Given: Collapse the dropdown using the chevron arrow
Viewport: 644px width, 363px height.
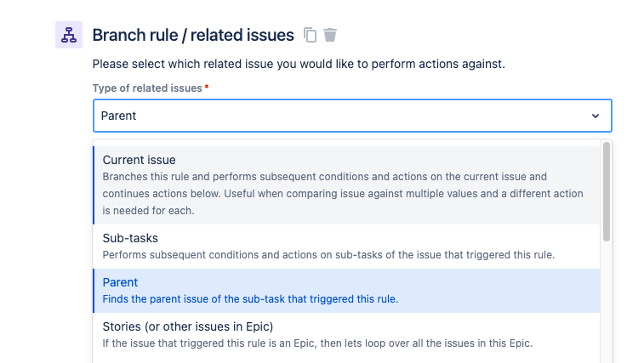Looking at the screenshot, I should pyautogui.click(x=596, y=116).
